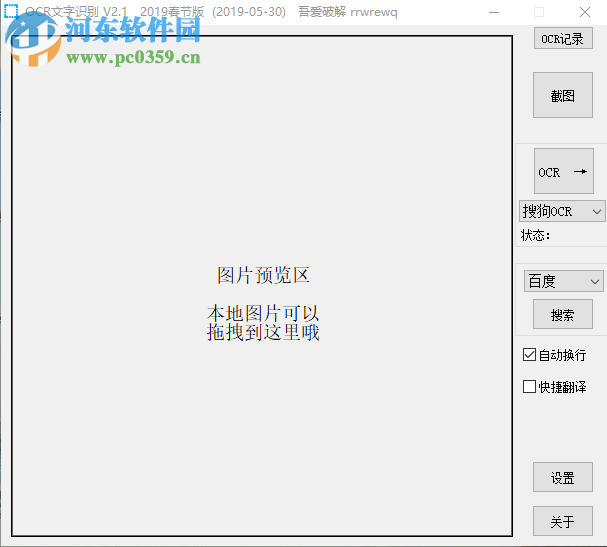
Task: Click the 截图 screenshot button
Action: click(x=563, y=95)
